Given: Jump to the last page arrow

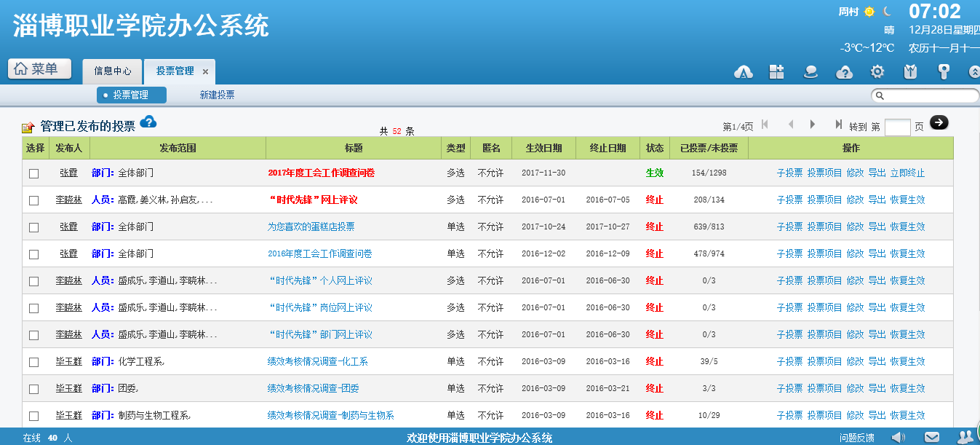Looking at the screenshot, I should click(x=838, y=125).
